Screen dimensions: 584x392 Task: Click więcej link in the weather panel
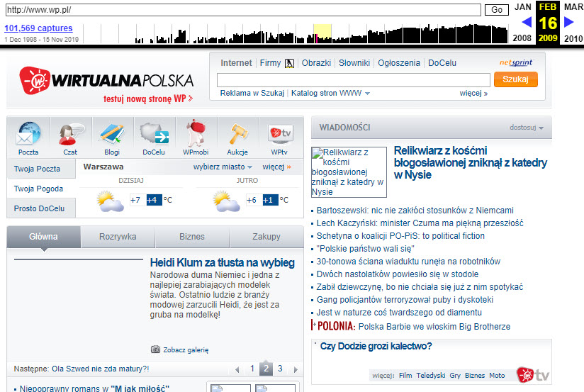click(276, 167)
